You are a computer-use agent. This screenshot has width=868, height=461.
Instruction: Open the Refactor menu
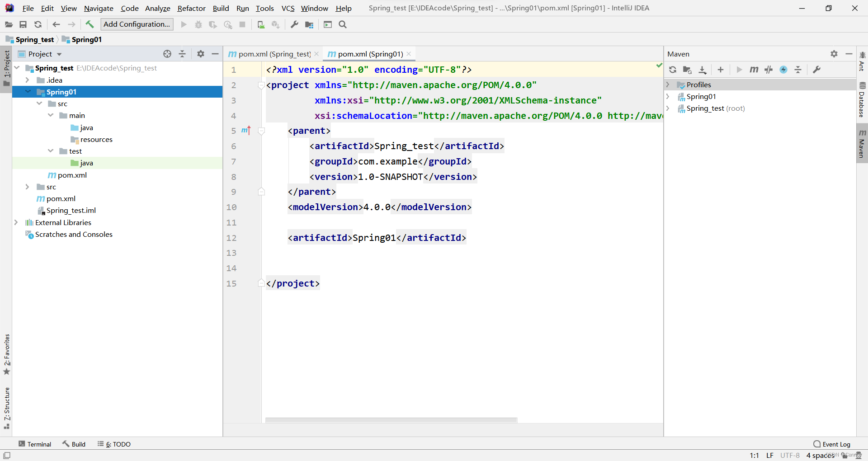(x=191, y=8)
